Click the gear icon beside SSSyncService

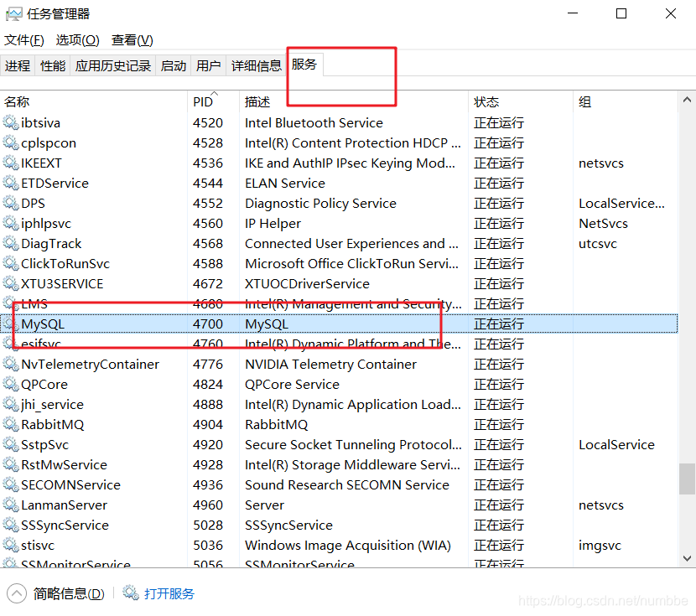[11, 525]
